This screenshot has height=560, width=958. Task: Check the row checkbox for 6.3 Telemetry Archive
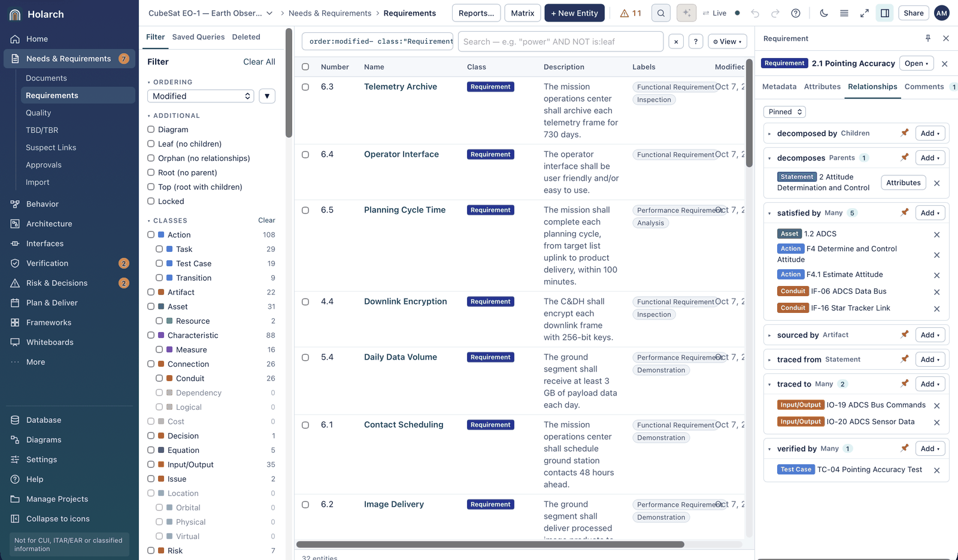point(305,87)
